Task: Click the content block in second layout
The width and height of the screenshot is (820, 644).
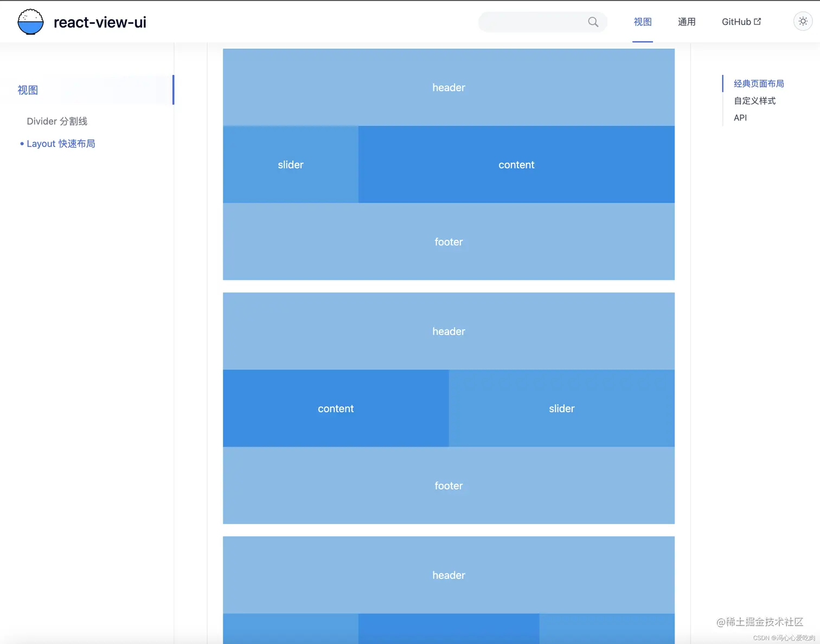Action: point(336,408)
